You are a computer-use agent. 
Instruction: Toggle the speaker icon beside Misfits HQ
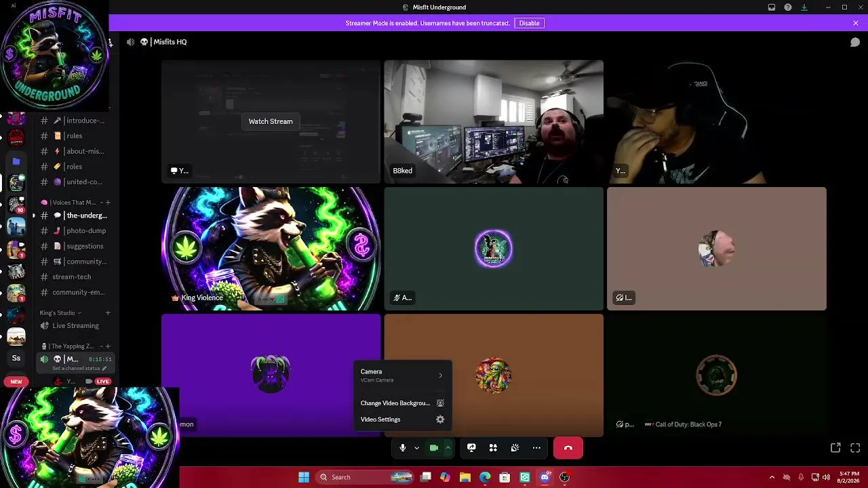click(x=130, y=42)
